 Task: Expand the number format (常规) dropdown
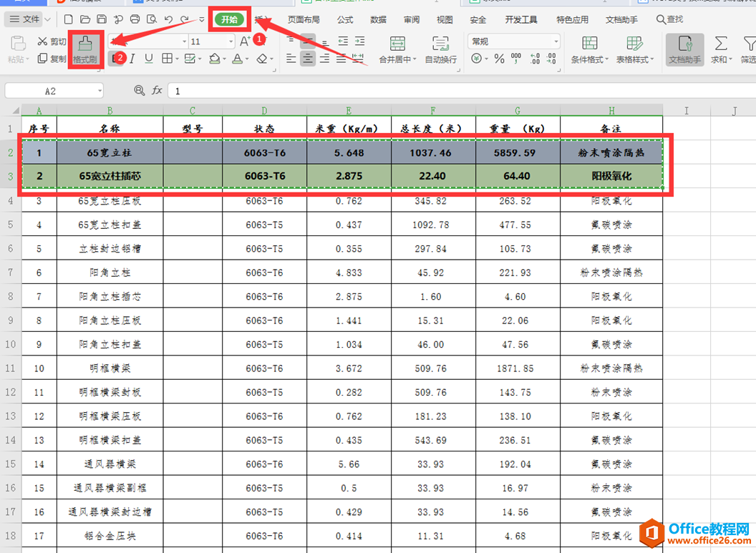coord(555,42)
